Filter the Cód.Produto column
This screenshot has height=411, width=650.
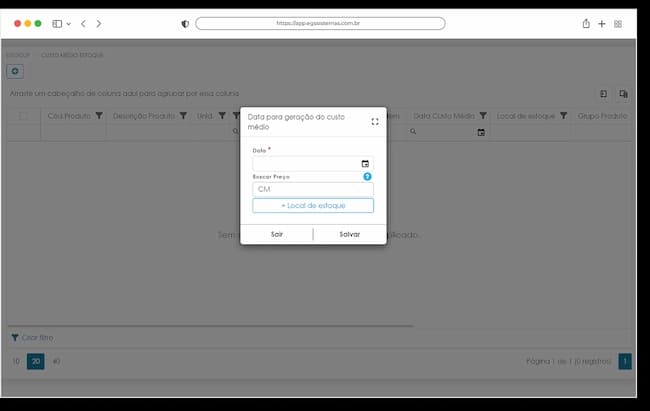pyautogui.click(x=99, y=116)
